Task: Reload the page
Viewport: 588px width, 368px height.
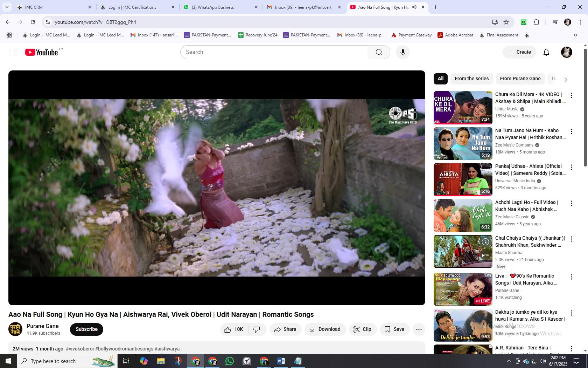Action: click(33, 22)
